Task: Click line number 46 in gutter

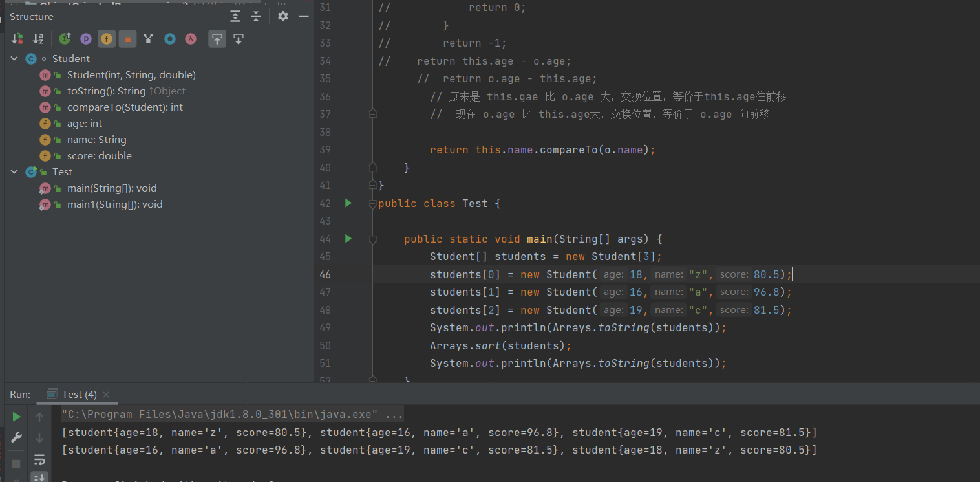Action: [325, 274]
